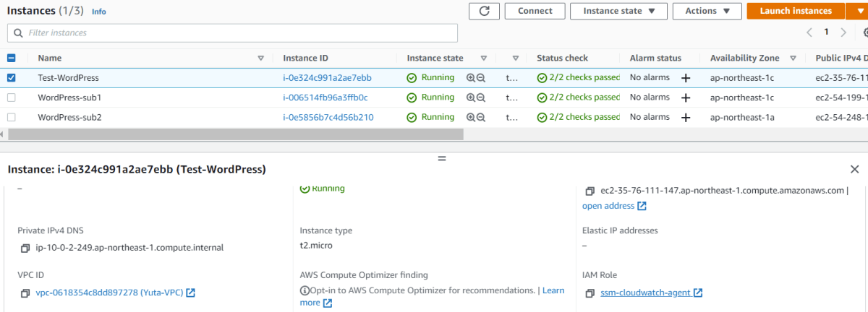Open instance i-006514fb96a3ffb0c link
This screenshot has width=868, height=312.
[325, 97]
